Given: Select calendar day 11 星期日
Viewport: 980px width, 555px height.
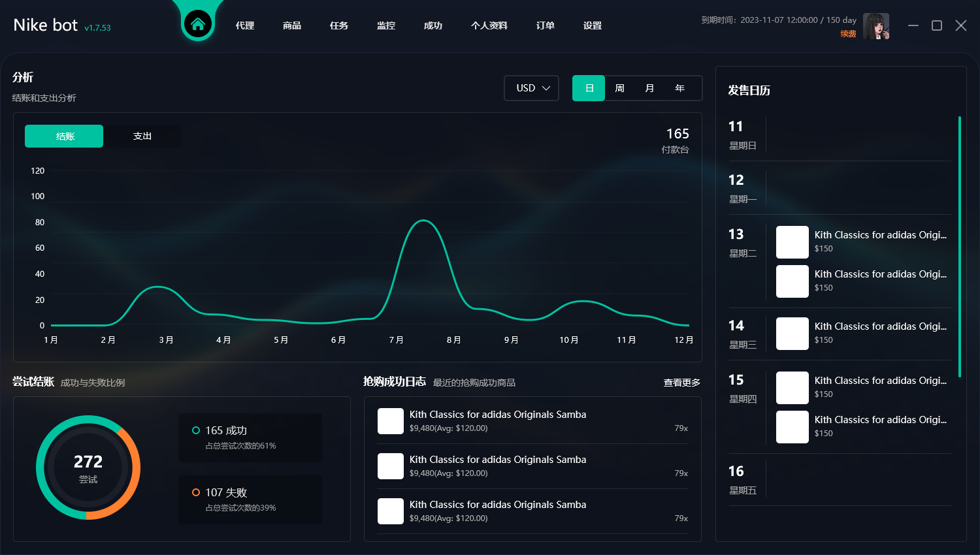Looking at the screenshot, I should (743, 135).
